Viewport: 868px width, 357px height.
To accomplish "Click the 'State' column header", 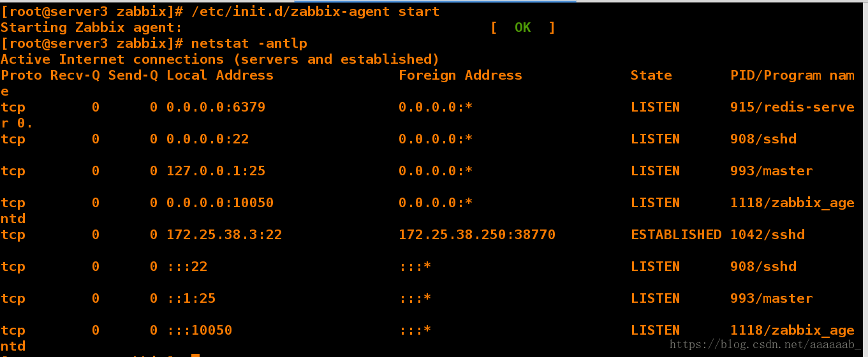I will (x=651, y=75).
